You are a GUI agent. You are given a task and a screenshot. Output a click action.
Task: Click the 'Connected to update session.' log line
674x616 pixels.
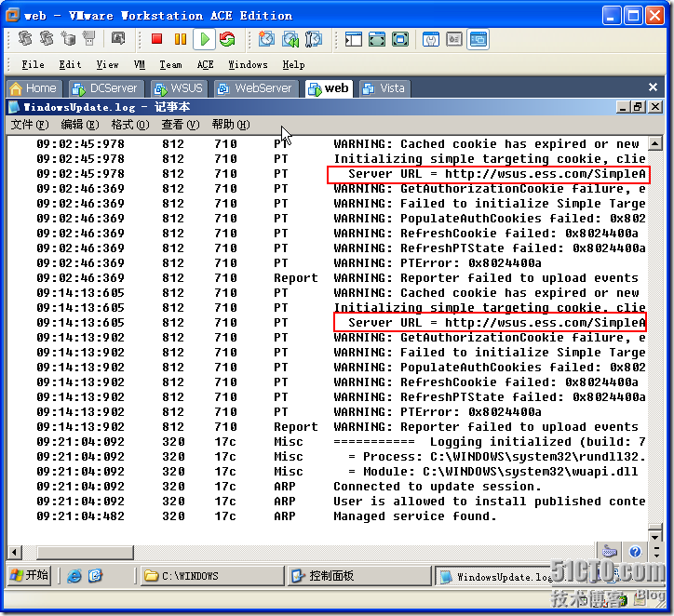pyautogui.click(x=438, y=487)
